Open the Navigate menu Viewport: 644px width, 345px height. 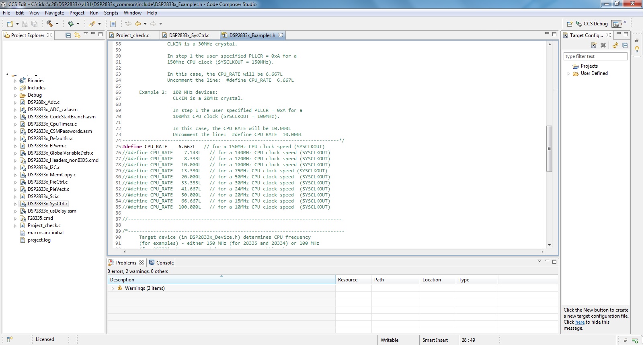[x=55, y=13]
